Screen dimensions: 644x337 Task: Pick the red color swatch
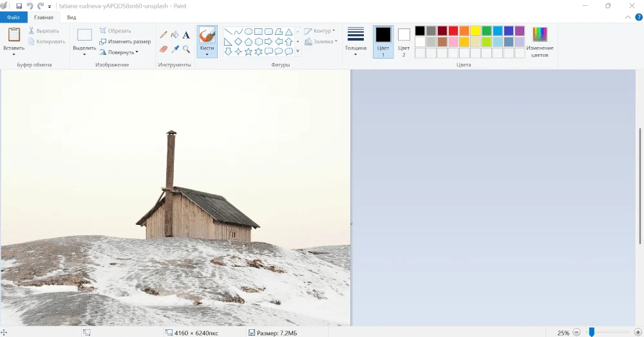click(453, 31)
